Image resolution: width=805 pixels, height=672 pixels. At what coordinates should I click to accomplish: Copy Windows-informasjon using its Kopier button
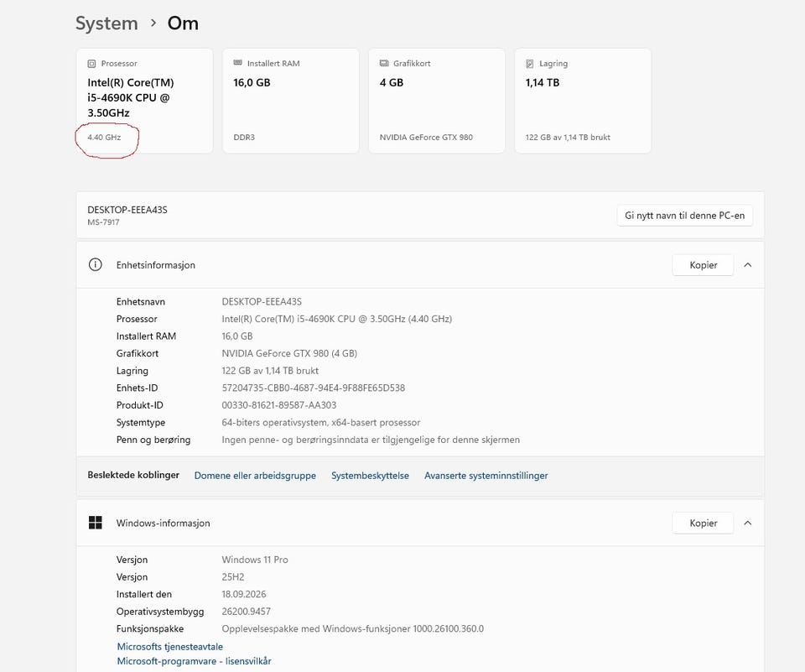703,523
